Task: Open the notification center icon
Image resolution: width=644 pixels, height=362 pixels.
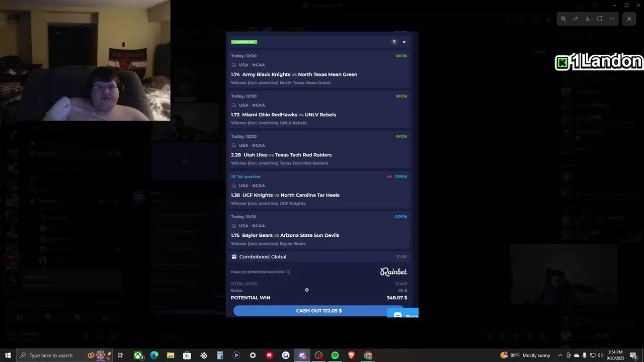Action: point(634,355)
